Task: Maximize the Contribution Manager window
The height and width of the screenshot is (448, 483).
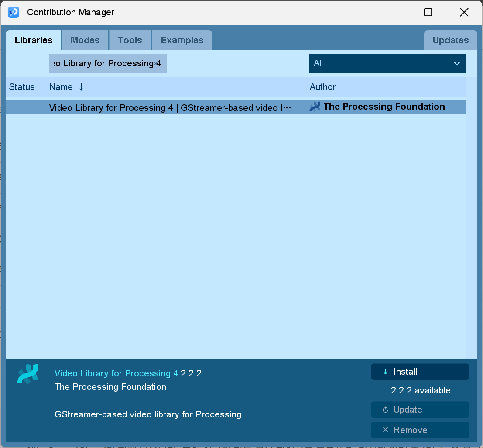Action: point(428,12)
